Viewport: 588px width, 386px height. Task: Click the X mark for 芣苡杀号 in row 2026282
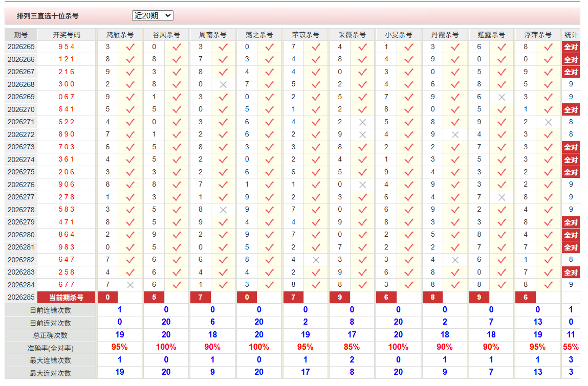pos(316,260)
